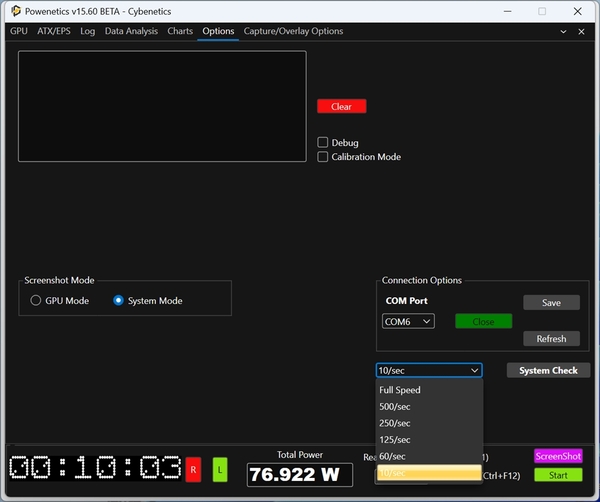Viewport: 600px width, 502px height.
Task: Collapse the 10/sec sample rate combo box
Action: (x=429, y=370)
